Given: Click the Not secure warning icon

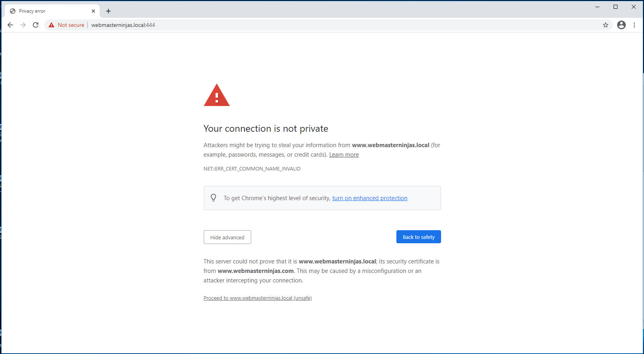Looking at the screenshot, I should coord(51,25).
